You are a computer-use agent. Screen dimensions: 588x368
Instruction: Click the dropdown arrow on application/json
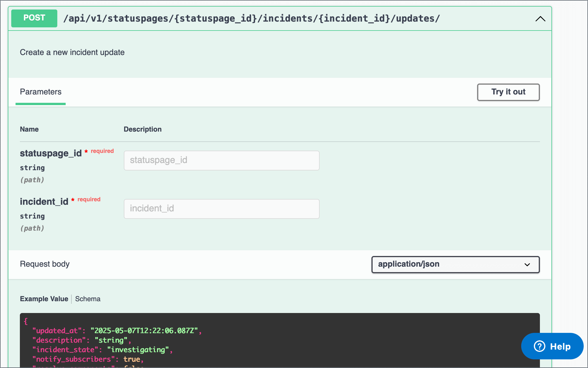(527, 265)
